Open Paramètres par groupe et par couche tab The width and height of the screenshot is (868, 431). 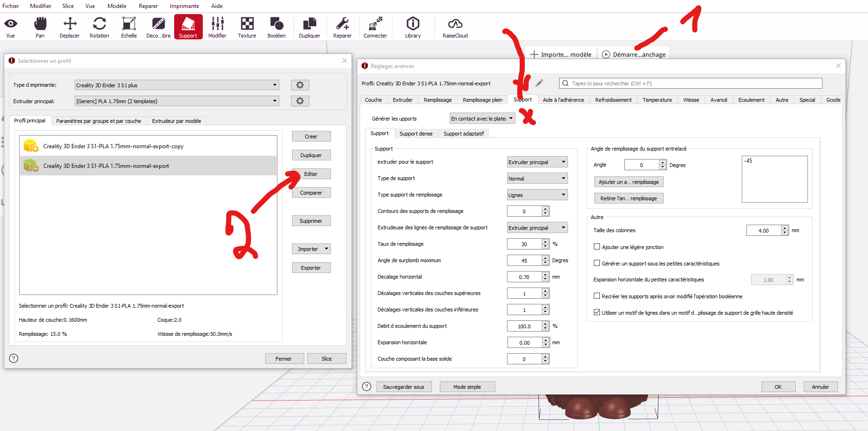pyautogui.click(x=99, y=121)
